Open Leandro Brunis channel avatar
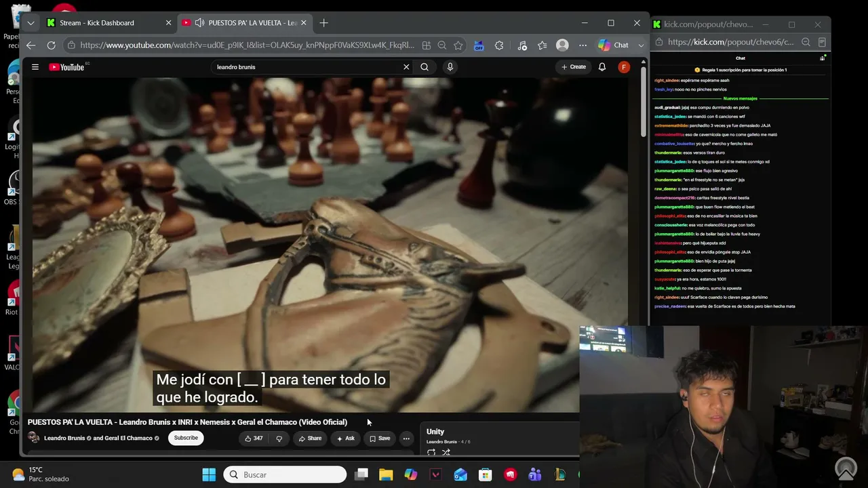Viewport: 868px width, 488px height. pos(33,438)
